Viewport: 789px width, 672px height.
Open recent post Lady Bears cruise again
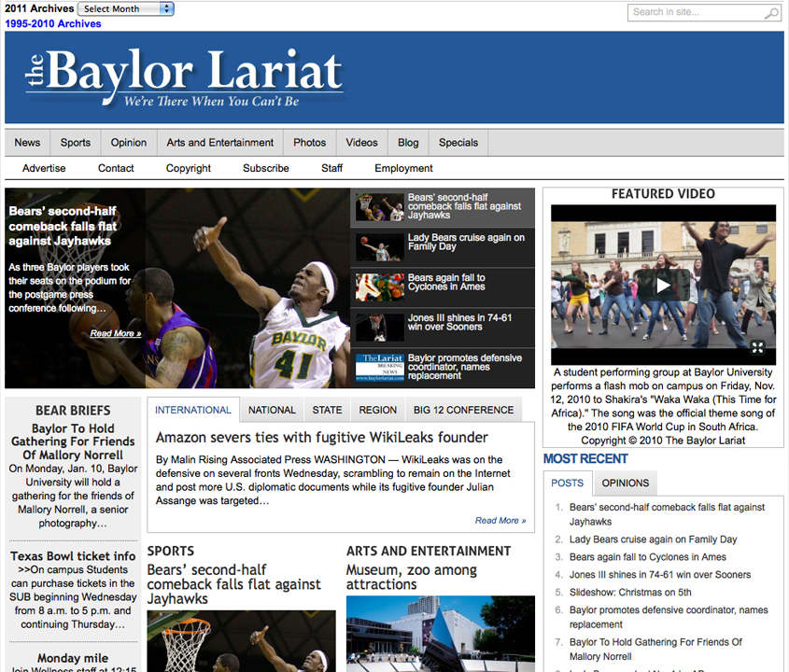point(653,539)
